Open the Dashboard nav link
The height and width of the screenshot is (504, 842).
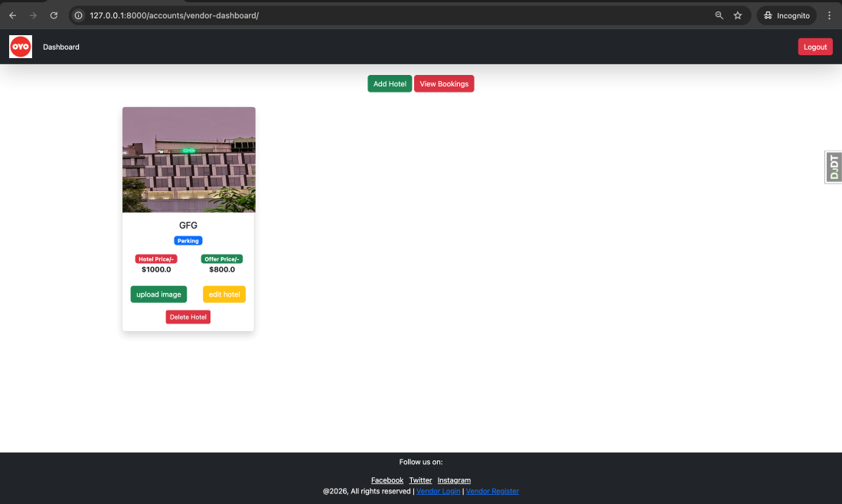click(x=61, y=47)
